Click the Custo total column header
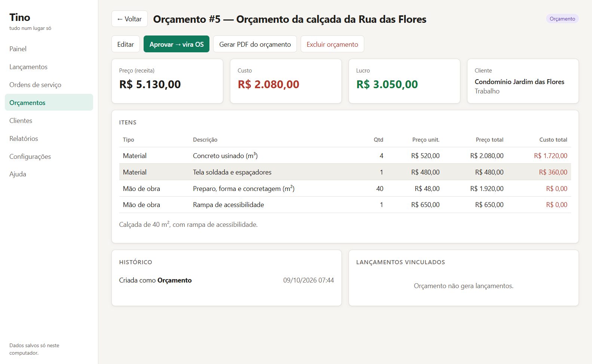 553,140
